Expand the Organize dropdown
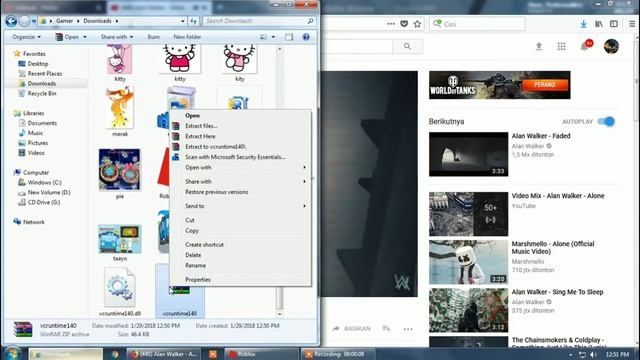Image resolution: width=640 pixels, height=360 pixels. pyautogui.click(x=27, y=37)
